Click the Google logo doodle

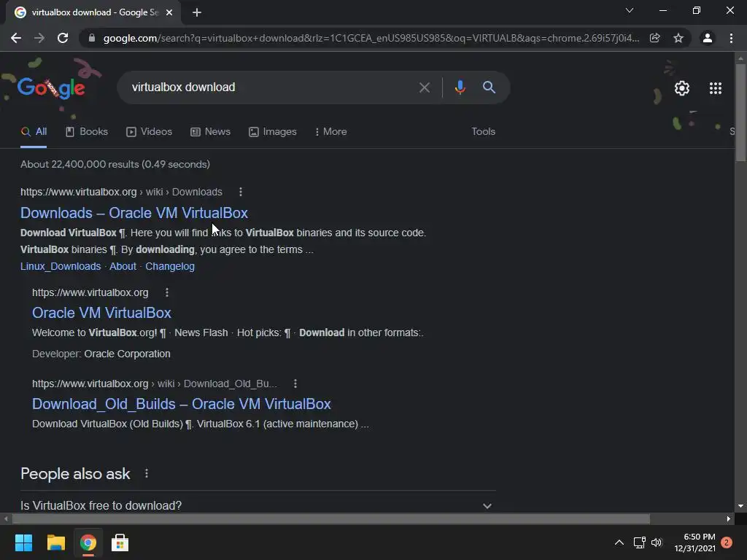[x=51, y=87]
